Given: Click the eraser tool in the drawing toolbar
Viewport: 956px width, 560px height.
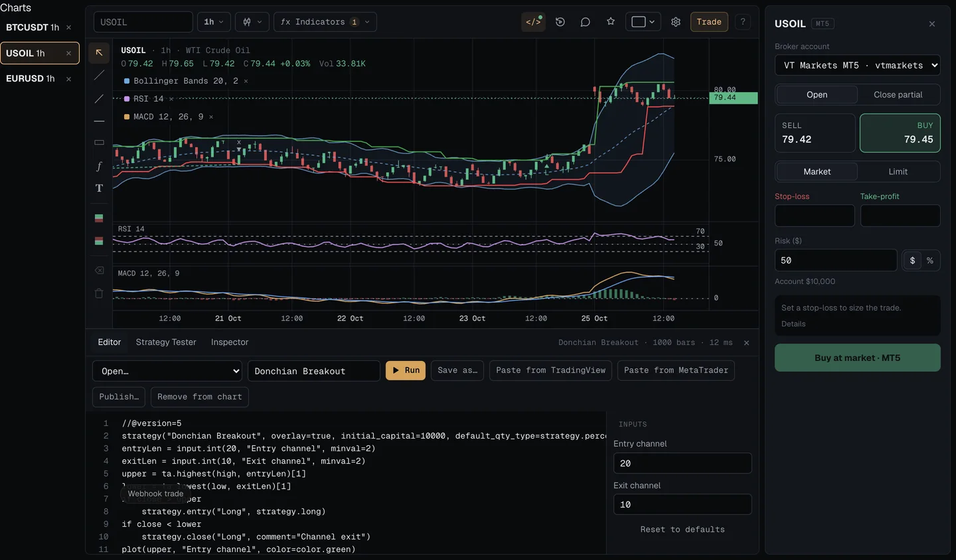Looking at the screenshot, I should 99,271.
